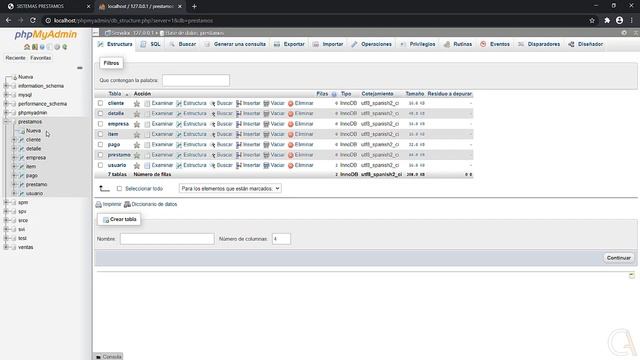The height and width of the screenshot is (360, 640).
Task: Click Eliminar icon for usuario table
Action: [291, 165]
